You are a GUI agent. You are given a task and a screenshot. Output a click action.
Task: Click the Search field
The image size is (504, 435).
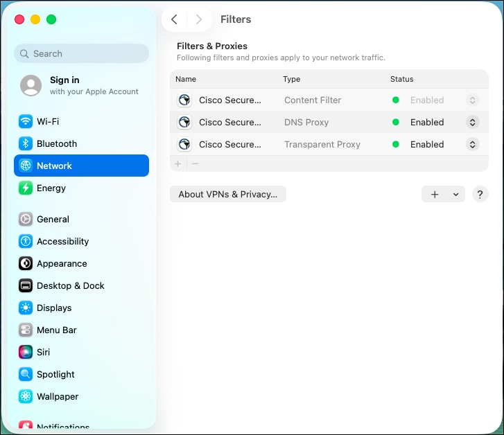(81, 53)
